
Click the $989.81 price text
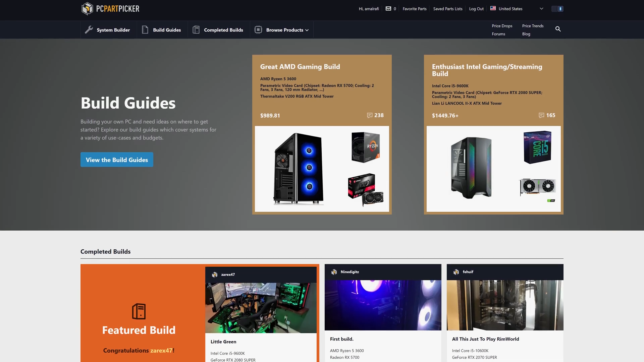270,116
